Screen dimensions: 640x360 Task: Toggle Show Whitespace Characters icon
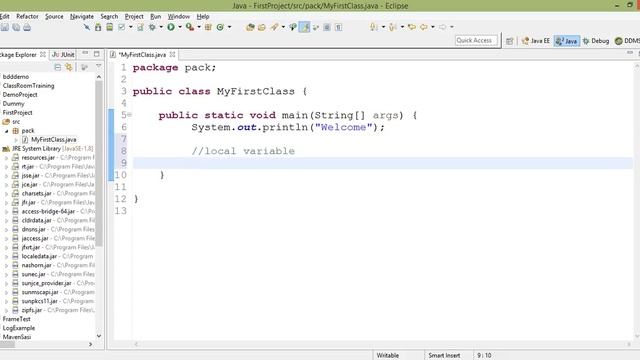point(338,27)
